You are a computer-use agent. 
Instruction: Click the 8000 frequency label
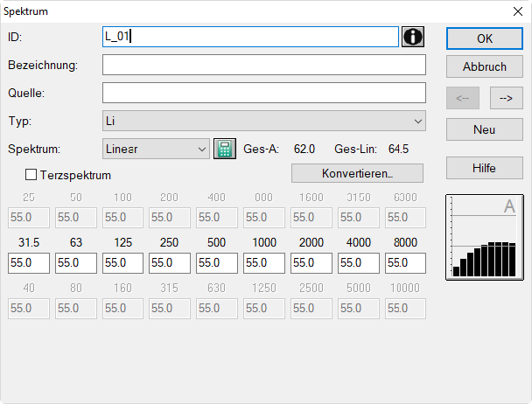click(405, 242)
